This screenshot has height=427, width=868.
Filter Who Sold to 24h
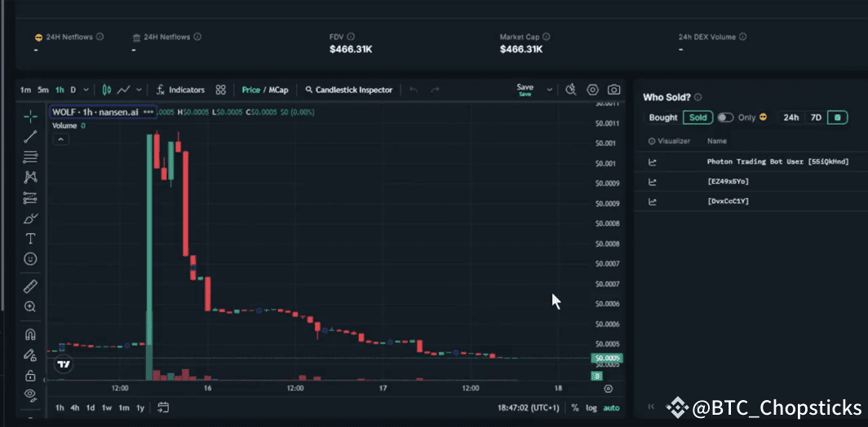(791, 117)
